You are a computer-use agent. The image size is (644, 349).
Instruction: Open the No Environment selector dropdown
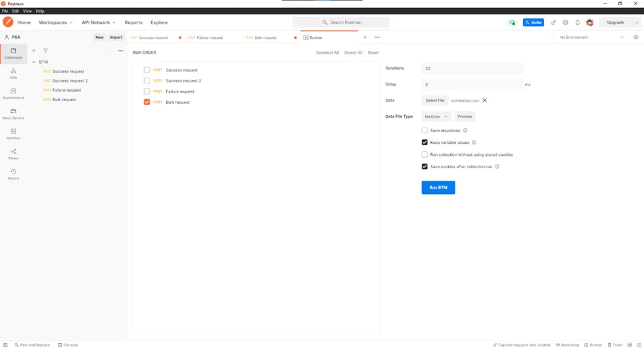591,37
